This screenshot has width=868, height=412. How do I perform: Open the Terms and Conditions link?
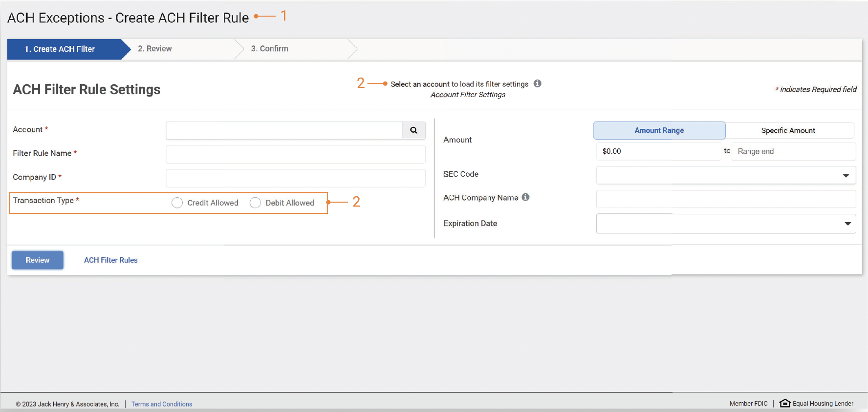pyautogui.click(x=162, y=404)
